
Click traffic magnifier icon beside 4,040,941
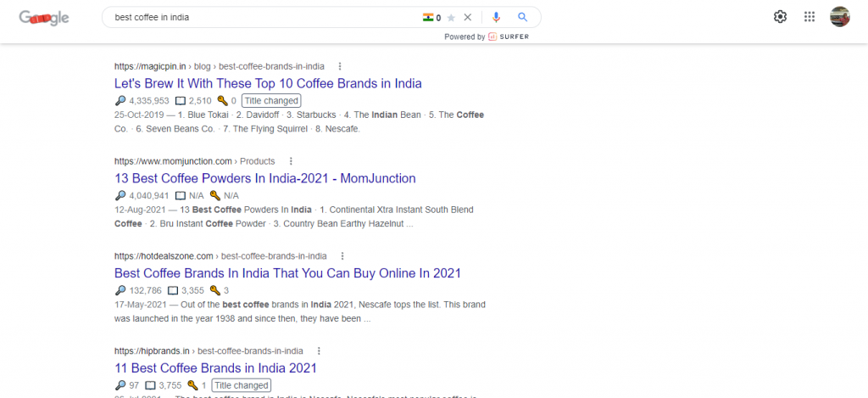point(120,196)
